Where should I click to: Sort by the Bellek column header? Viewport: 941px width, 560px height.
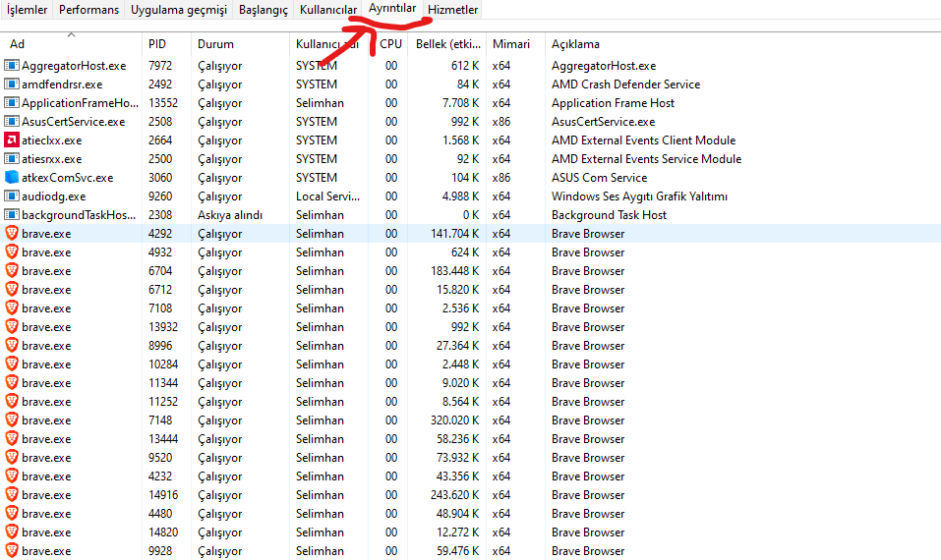(x=447, y=44)
